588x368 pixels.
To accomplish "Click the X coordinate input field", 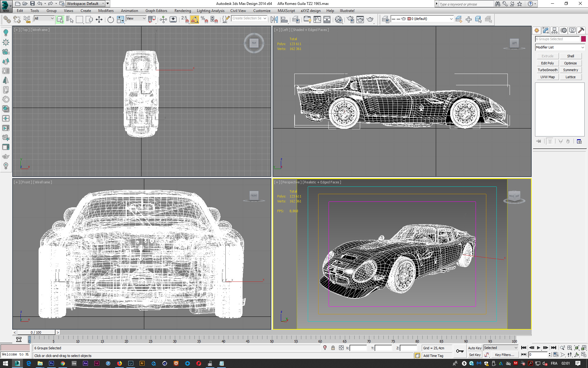I will (x=358, y=348).
